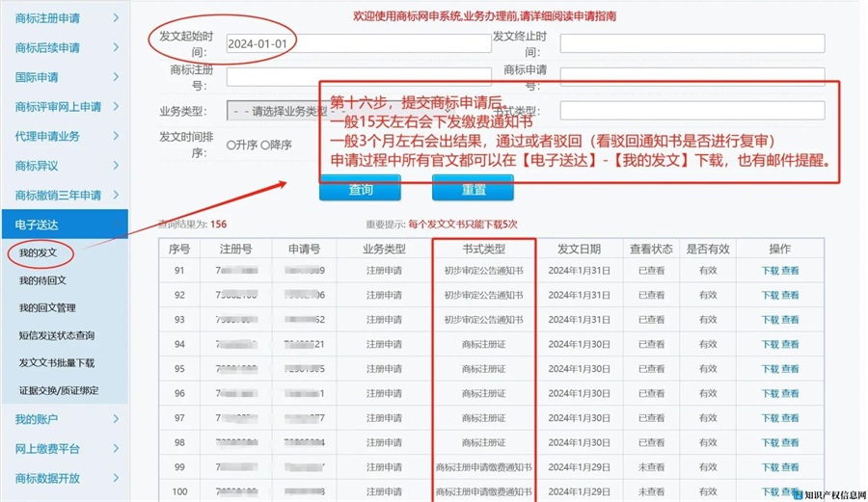Go to 我的待回文 menu item
The width and height of the screenshot is (868, 502).
click(x=42, y=280)
